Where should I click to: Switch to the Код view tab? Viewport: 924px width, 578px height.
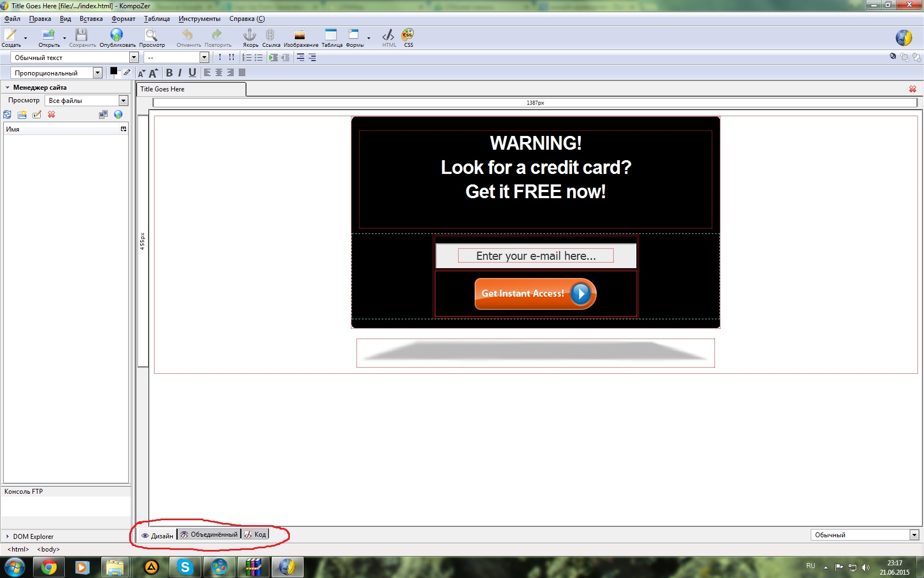tap(255, 535)
